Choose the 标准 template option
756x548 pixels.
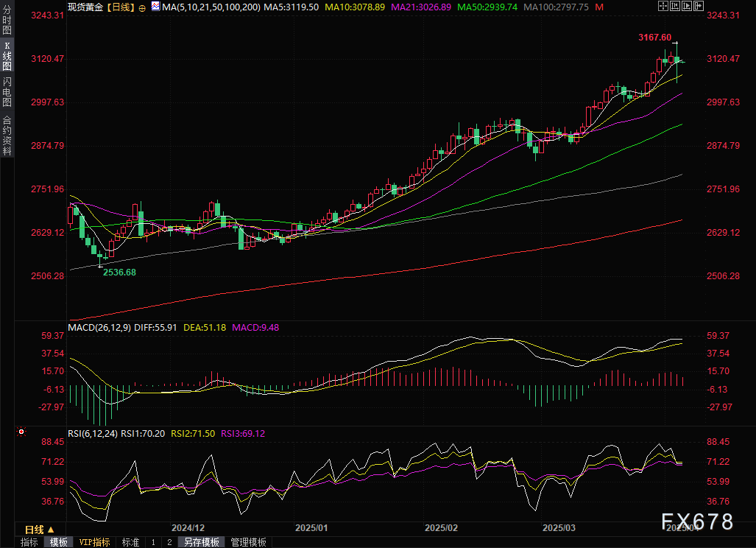(x=130, y=542)
